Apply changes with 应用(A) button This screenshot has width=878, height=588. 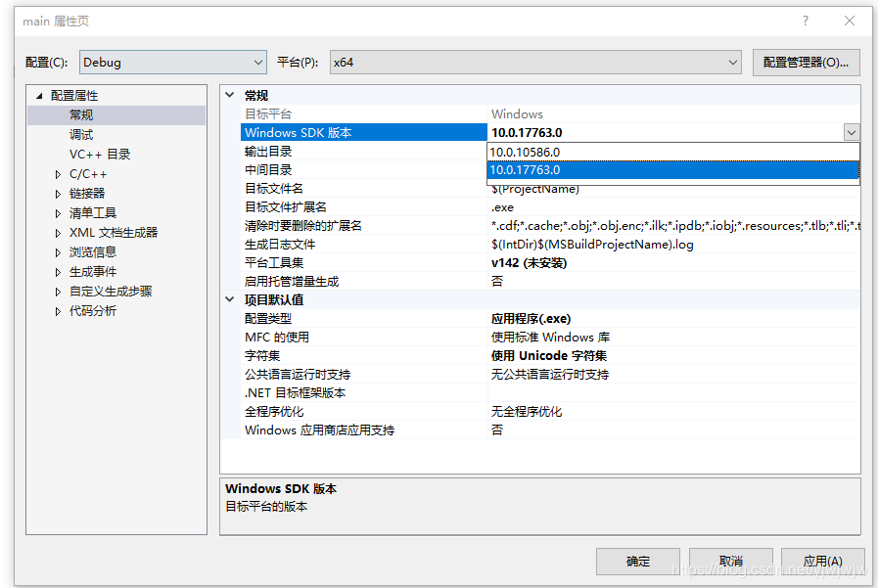[822, 562]
